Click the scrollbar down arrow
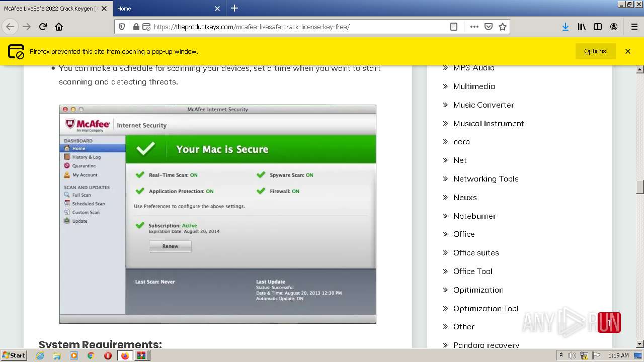This screenshot has height=362, width=644. 640,344
